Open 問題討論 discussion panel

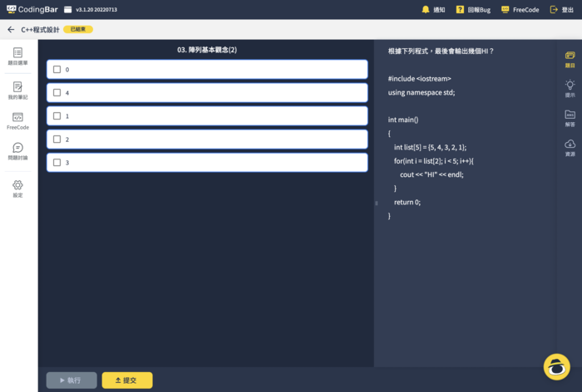pos(17,151)
